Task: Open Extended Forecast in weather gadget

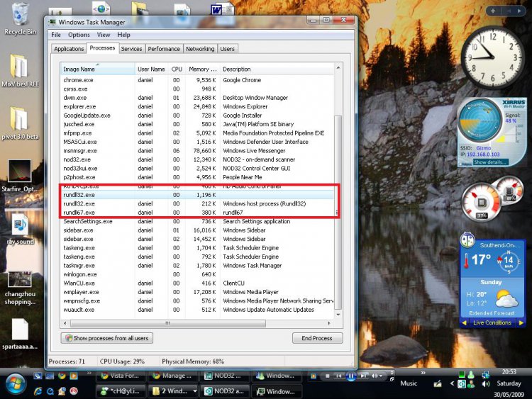Action: tap(492, 313)
